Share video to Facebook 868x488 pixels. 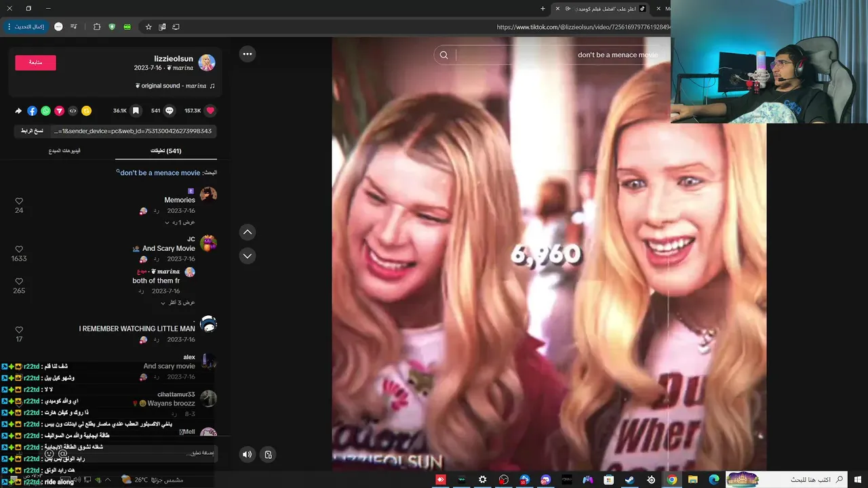click(x=32, y=110)
